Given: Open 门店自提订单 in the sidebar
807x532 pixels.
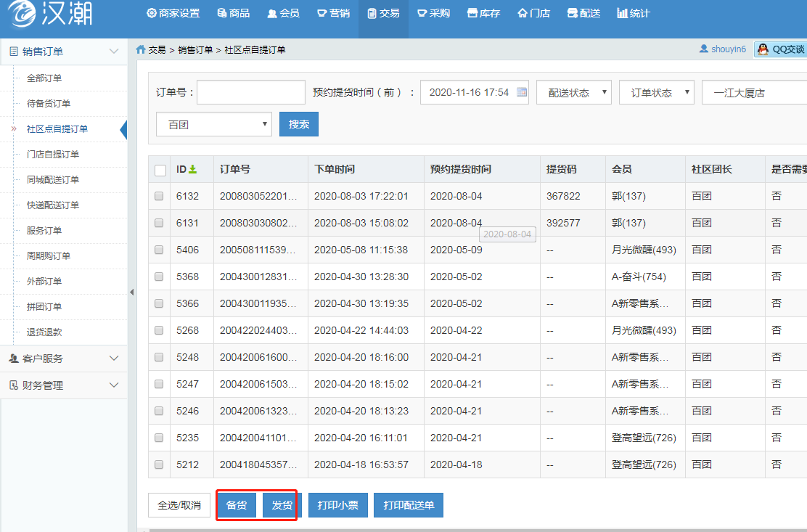Looking at the screenshot, I should 53,154.
